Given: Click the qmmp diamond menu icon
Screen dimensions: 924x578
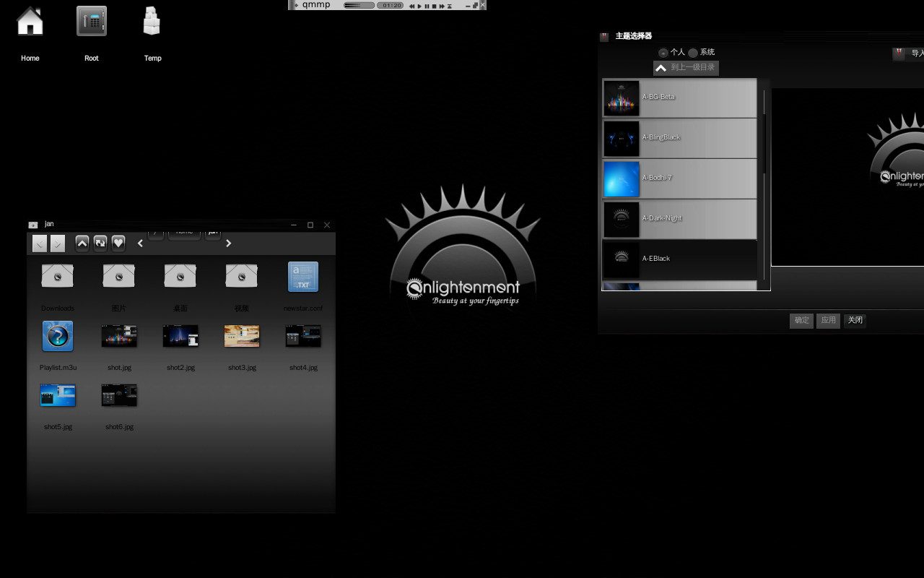Looking at the screenshot, I should click(296, 5).
